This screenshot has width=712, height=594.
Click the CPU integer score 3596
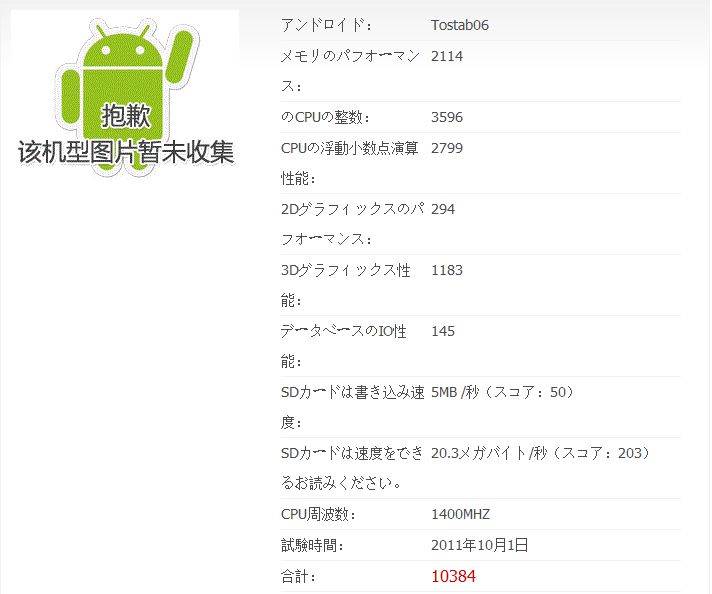447,117
